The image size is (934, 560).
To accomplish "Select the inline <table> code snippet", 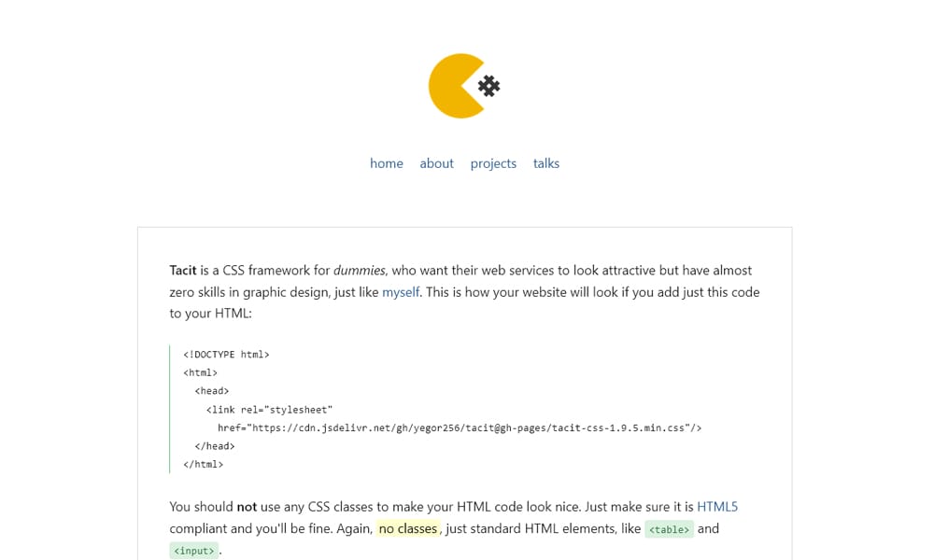I will [x=669, y=529].
